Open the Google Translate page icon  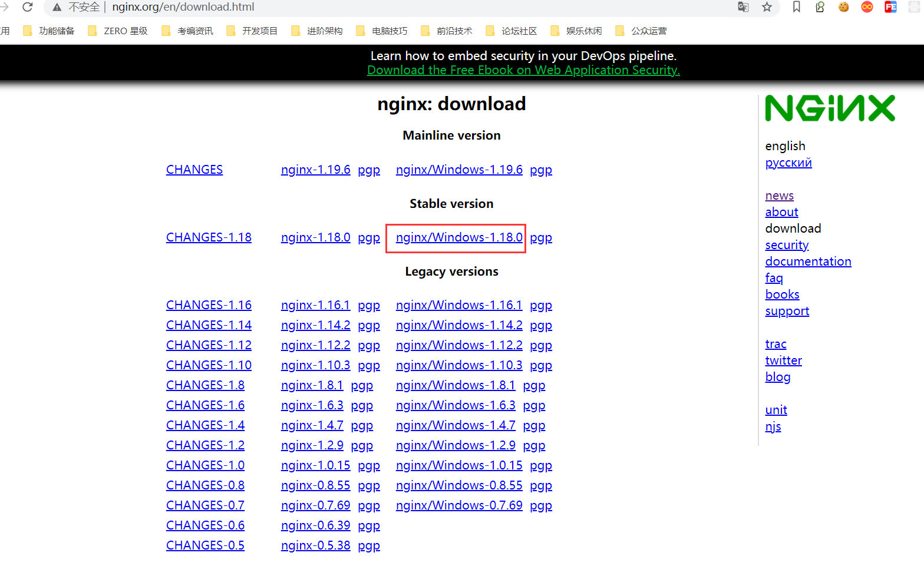(743, 7)
